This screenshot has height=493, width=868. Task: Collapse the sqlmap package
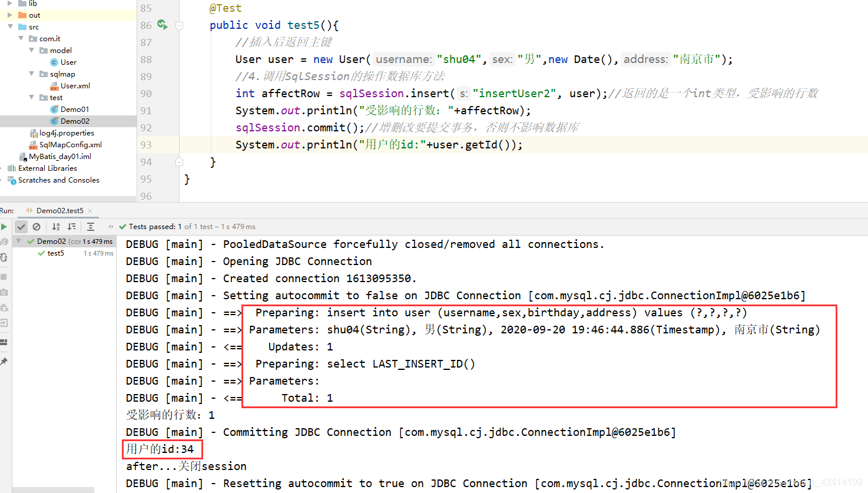coord(31,74)
